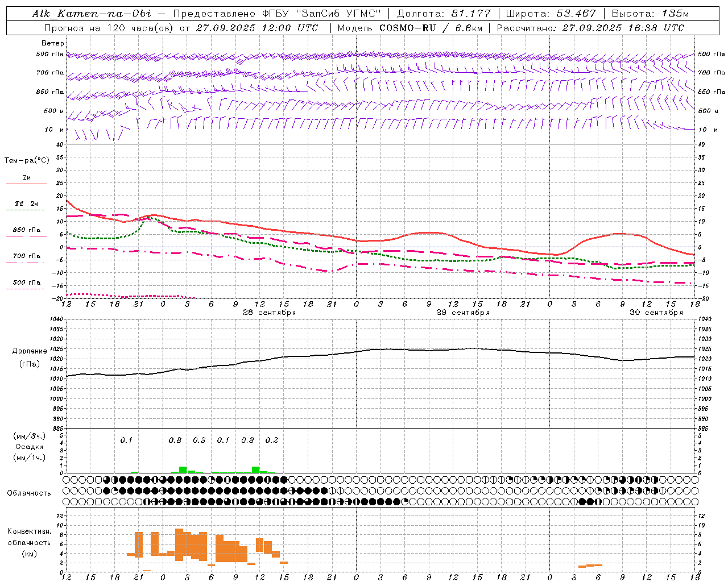This screenshot has height=582, width=728.
Task: Click the green precipitation bar at 03h 28 сентября
Action: click(183, 469)
